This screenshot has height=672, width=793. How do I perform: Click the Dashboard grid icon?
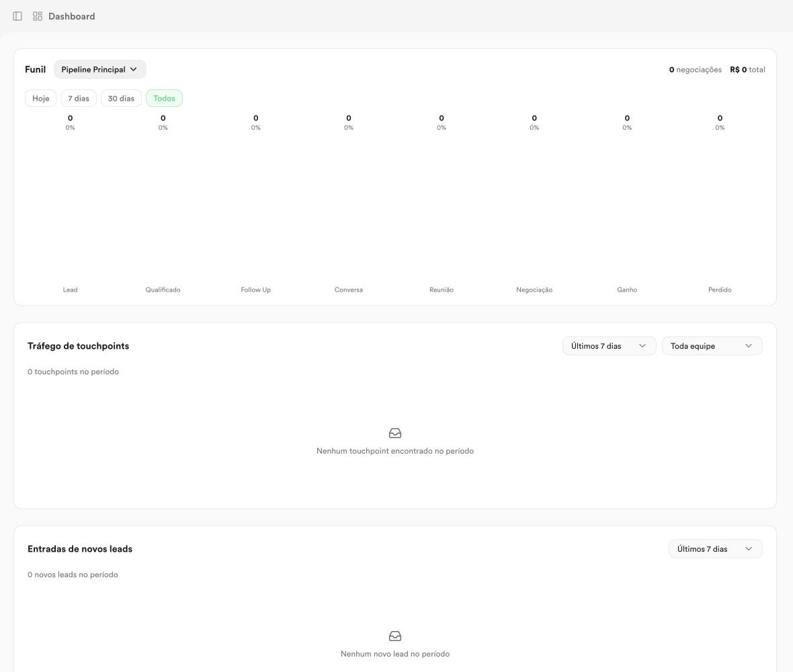click(38, 16)
